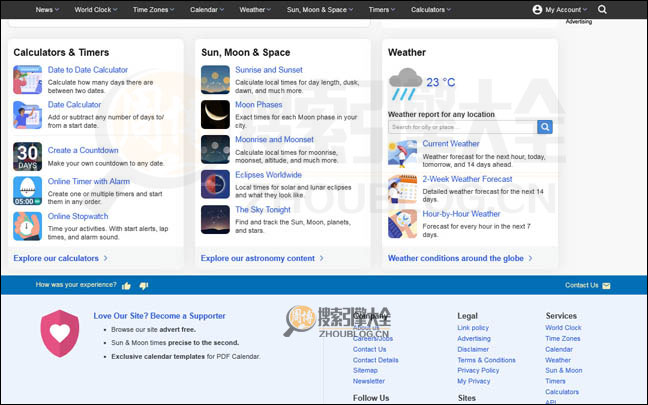Click the Date to Date Calculator icon
This screenshot has height=405, width=648.
27,80
